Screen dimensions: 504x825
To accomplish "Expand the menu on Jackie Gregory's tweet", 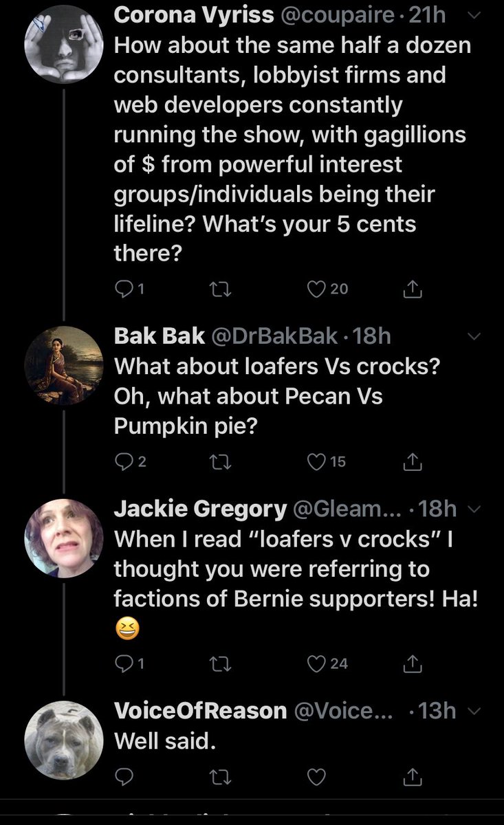I will 474,509.
